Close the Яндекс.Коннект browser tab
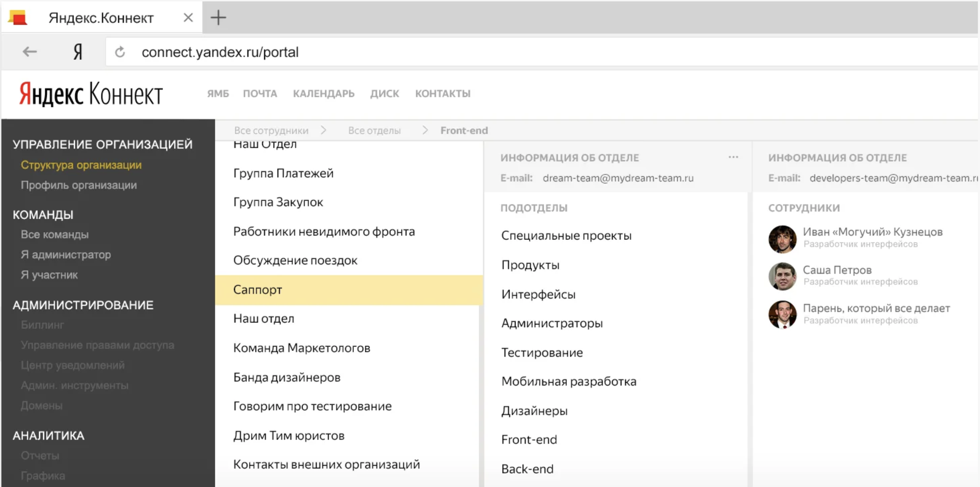 [x=188, y=17]
